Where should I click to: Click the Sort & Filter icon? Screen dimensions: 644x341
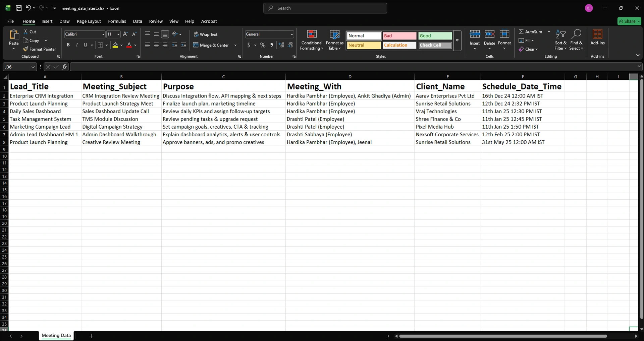click(560, 35)
